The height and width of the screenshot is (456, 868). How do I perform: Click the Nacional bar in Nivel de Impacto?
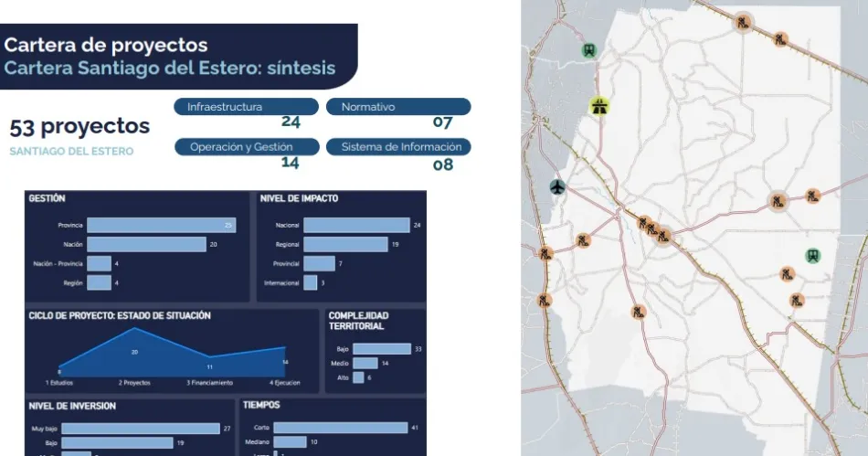(x=355, y=225)
